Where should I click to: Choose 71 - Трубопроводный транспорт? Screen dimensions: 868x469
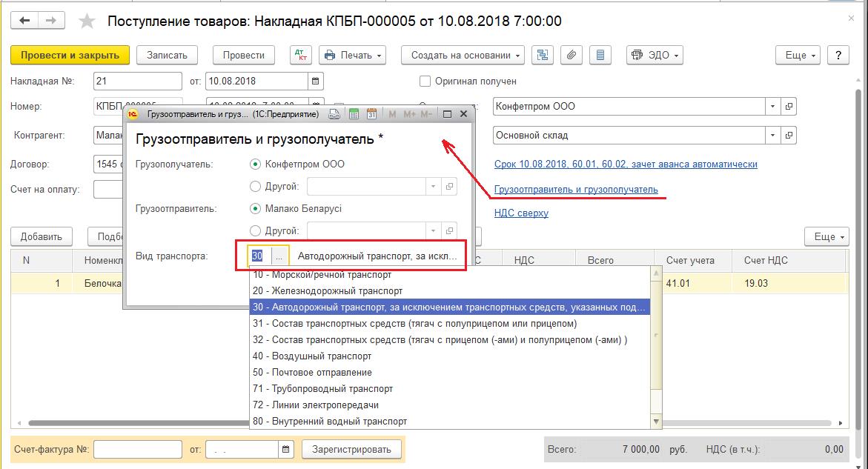(450, 389)
